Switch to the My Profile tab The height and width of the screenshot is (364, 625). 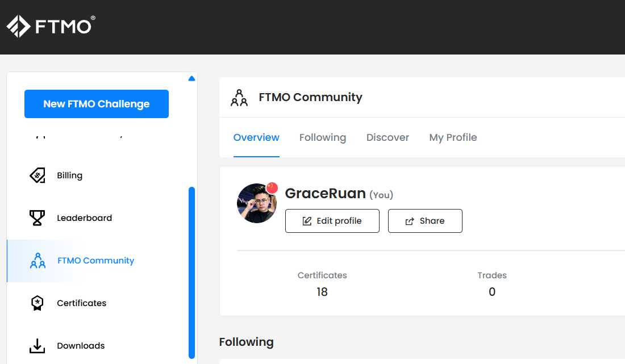tap(453, 137)
